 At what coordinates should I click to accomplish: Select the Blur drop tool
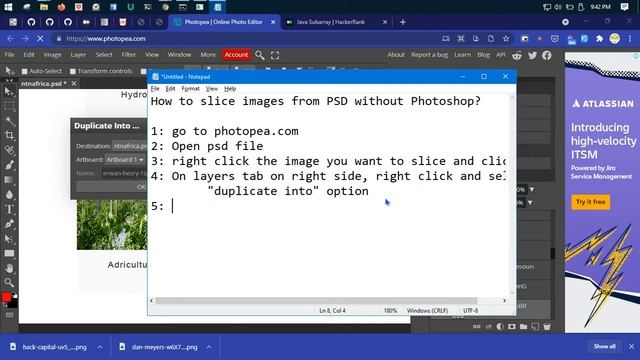click(x=9, y=194)
